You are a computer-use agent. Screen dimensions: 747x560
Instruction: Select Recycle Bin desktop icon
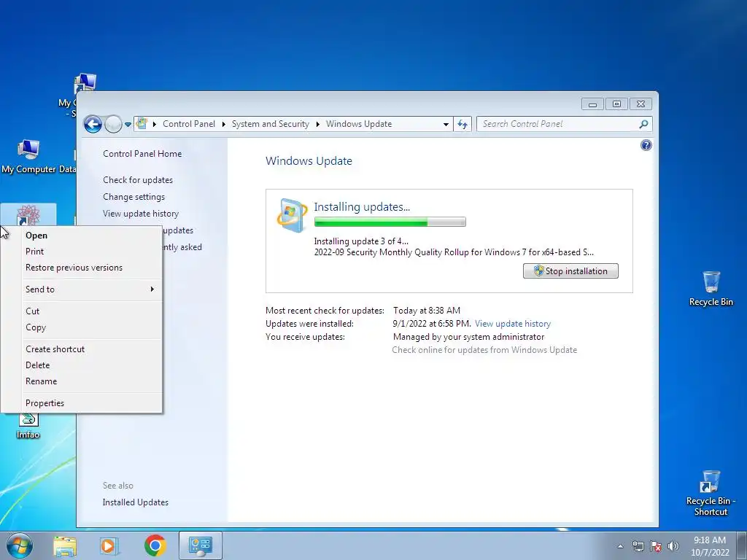point(711,289)
